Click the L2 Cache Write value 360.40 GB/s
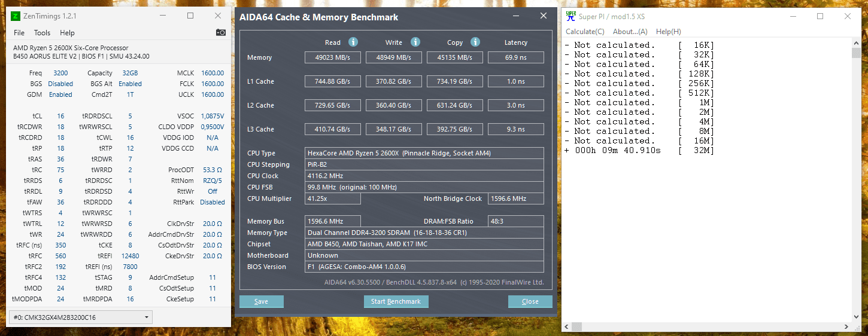The width and height of the screenshot is (868, 336). [394, 105]
